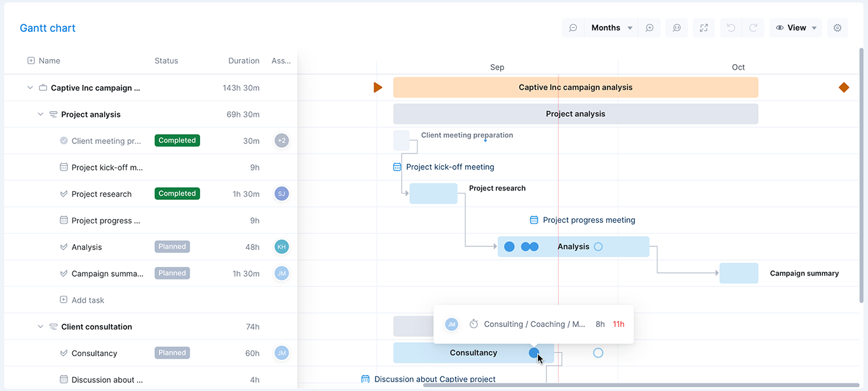Click the hollow circle marker on Analysis bar
Image resolution: width=868 pixels, height=391 pixels.
[598, 247]
